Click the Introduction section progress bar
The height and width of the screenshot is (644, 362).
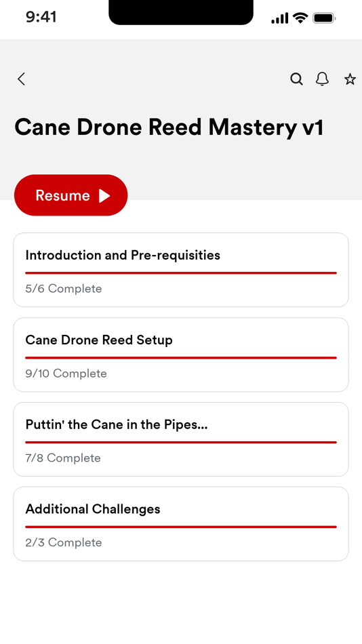tap(181, 273)
